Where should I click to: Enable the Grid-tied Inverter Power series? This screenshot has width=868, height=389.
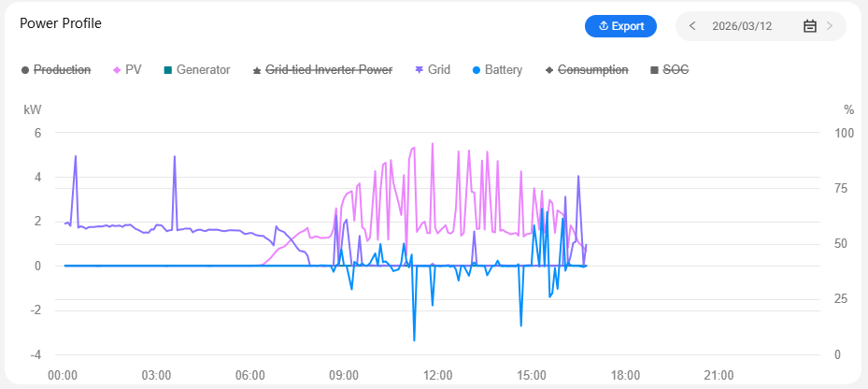coord(328,70)
